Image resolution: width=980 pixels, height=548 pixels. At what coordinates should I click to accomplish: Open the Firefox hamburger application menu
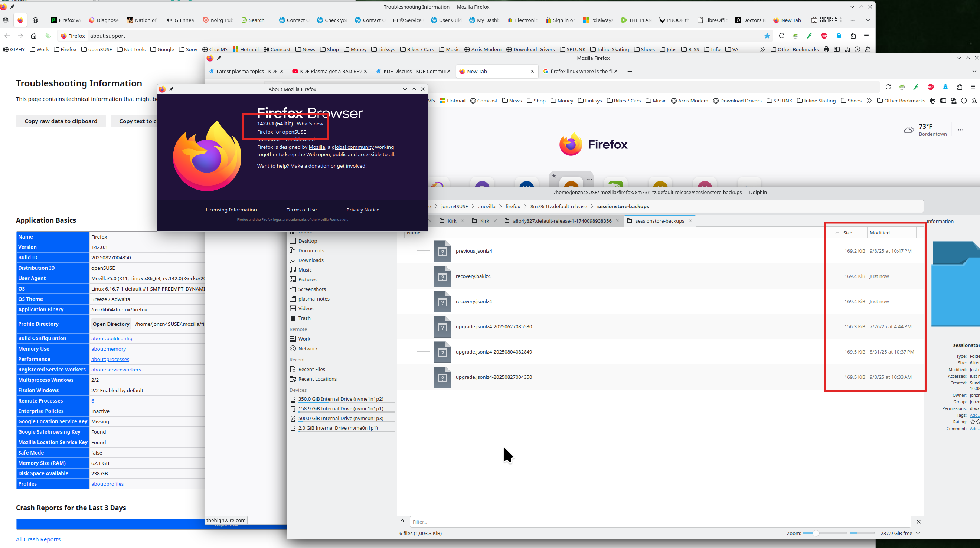pyautogui.click(x=867, y=36)
